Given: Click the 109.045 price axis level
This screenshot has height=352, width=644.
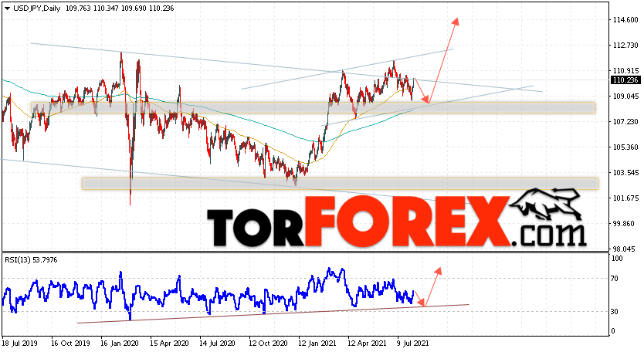Looking at the screenshot, I should (x=625, y=96).
